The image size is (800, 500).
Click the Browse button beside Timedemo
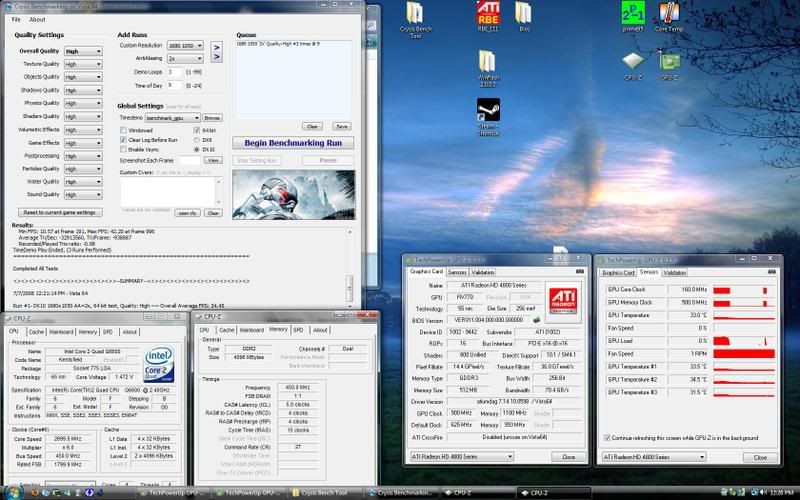212,118
